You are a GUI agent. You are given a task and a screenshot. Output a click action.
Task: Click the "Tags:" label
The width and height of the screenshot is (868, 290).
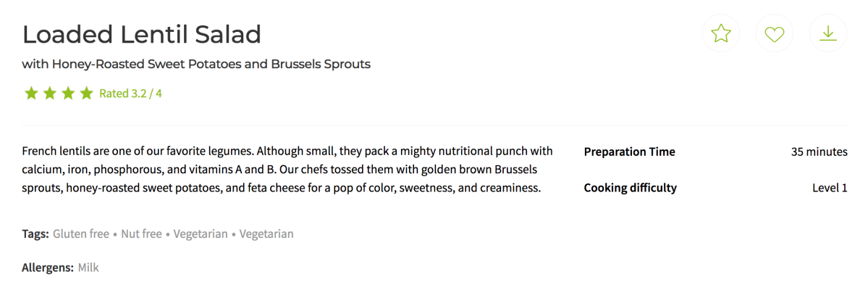click(x=35, y=234)
